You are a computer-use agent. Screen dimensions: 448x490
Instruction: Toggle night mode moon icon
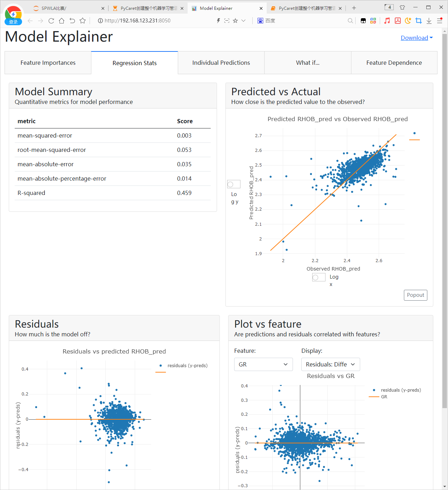[x=408, y=21]
